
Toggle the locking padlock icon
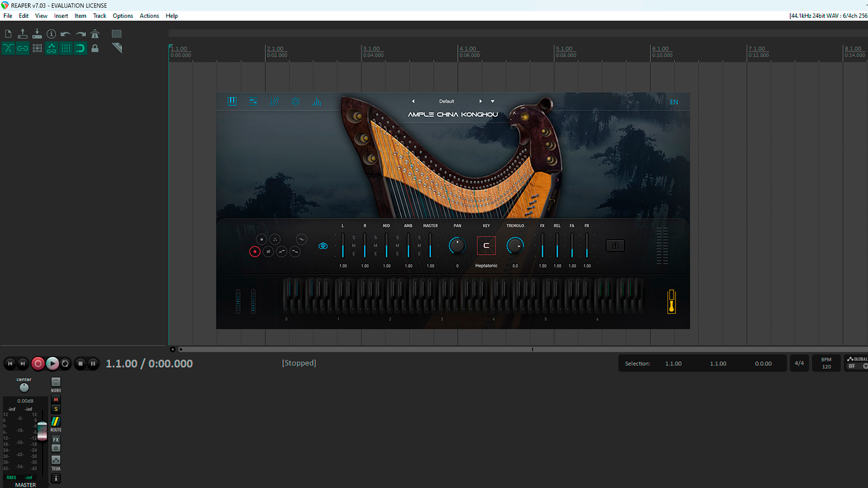tap(95, 48)
